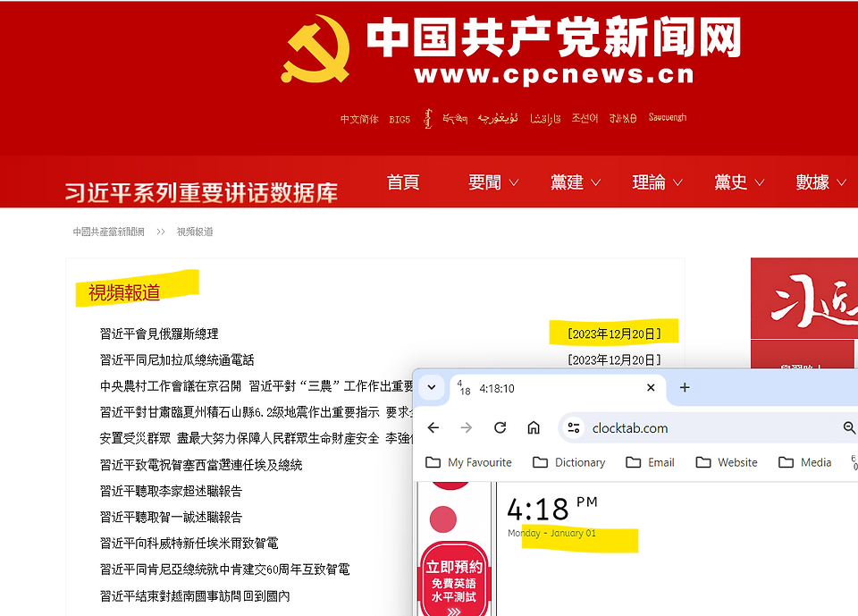Click breadcrumb 視頻報道
The height and width of the screenshot is (616, 858).
coord(195,232)
